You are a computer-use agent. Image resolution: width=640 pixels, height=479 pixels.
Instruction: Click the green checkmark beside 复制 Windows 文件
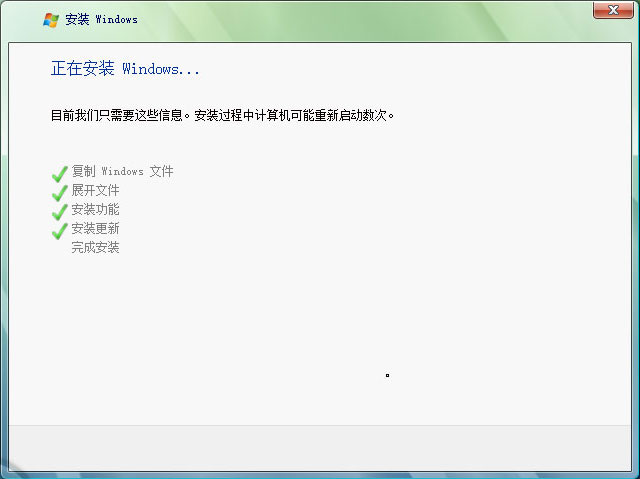tap(60, 174)
